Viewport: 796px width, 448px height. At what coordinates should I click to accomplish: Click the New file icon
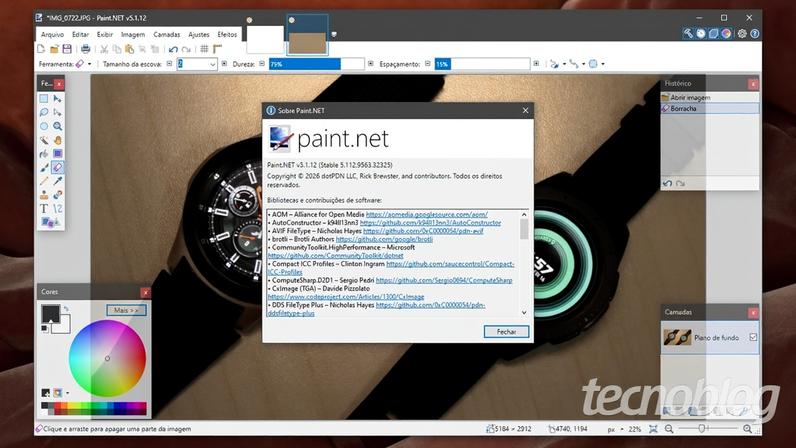(41, 49)
